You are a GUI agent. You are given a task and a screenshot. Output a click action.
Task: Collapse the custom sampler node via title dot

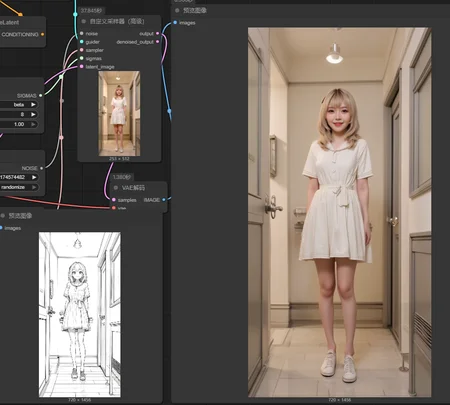[x=83, y=21]
